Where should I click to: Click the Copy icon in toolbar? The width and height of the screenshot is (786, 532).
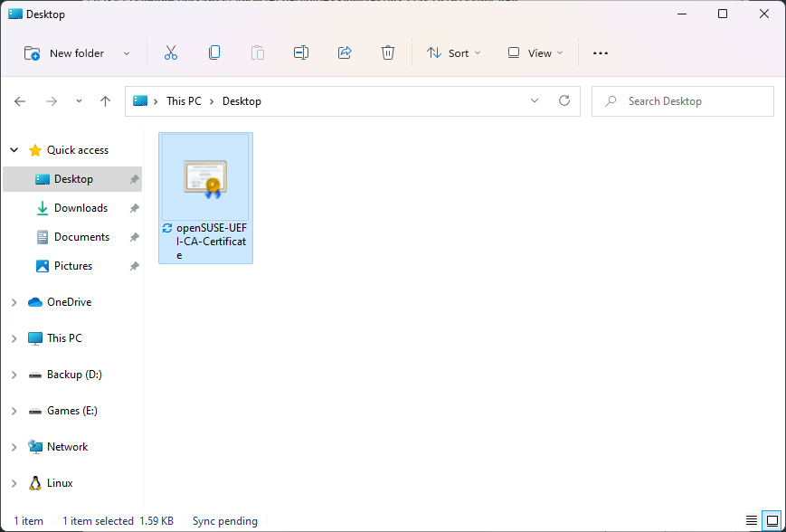coord(214,53)
